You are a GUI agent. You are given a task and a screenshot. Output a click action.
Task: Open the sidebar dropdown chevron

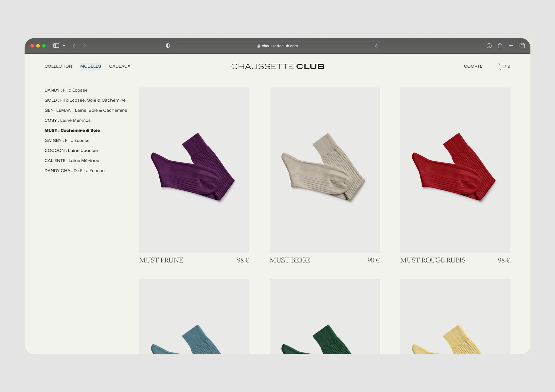point(64,46)
